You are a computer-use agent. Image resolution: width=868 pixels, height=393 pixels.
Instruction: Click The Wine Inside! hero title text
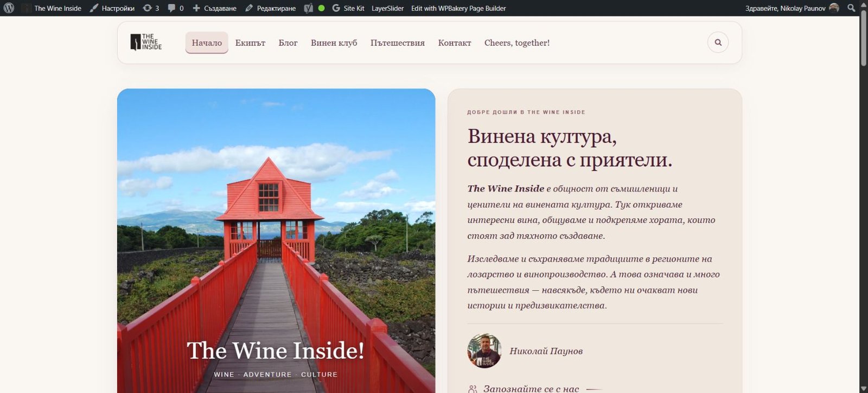click(x=276, y=350)
